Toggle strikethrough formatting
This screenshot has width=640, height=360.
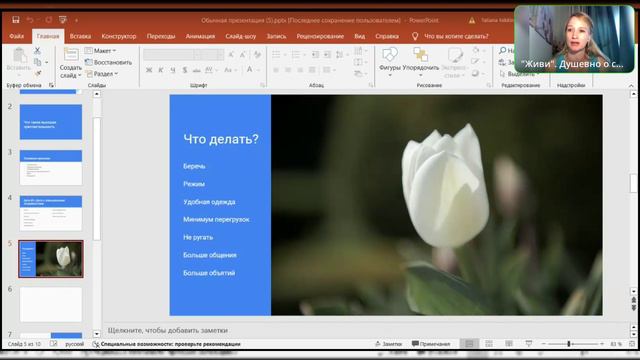pyautogui.click(x=196, y=70)
